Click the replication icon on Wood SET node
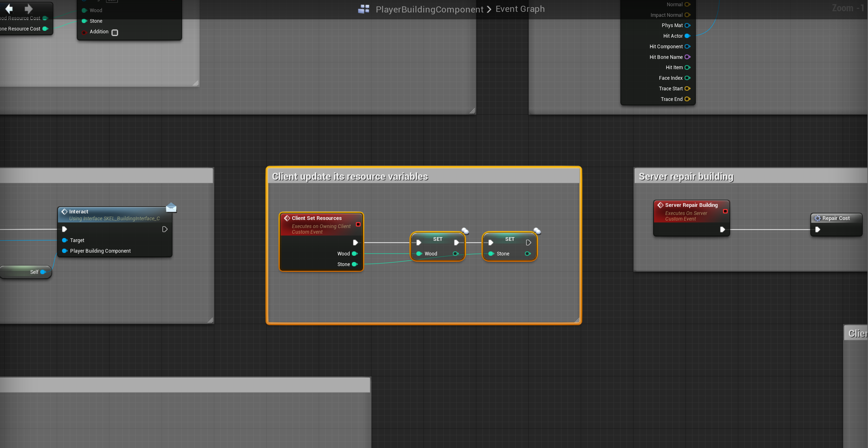The height and width of the screenshot is (448, 868). click(x=465, y=231)
